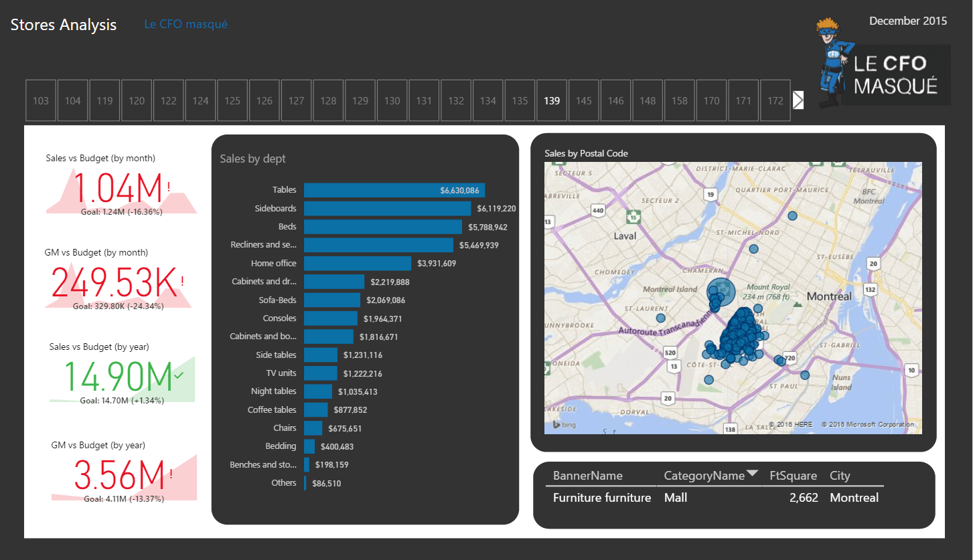Click the highway 132 shield near Montreal

869,290
